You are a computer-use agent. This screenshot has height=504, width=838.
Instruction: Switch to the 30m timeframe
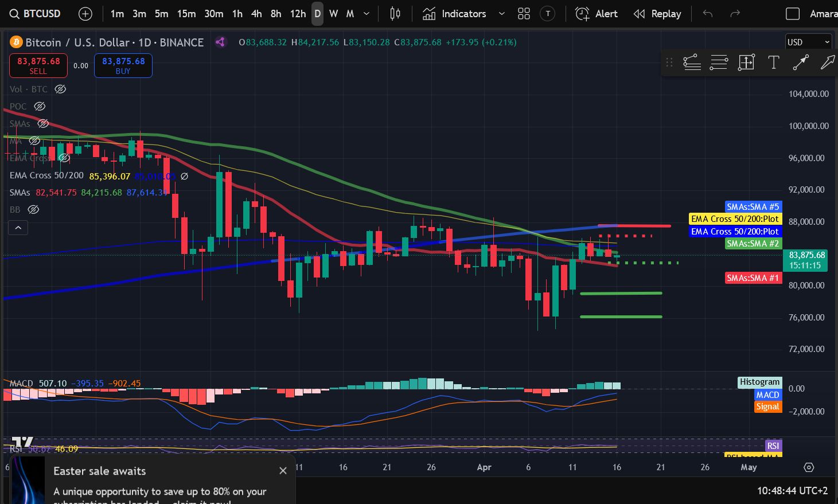coord(214,14)
